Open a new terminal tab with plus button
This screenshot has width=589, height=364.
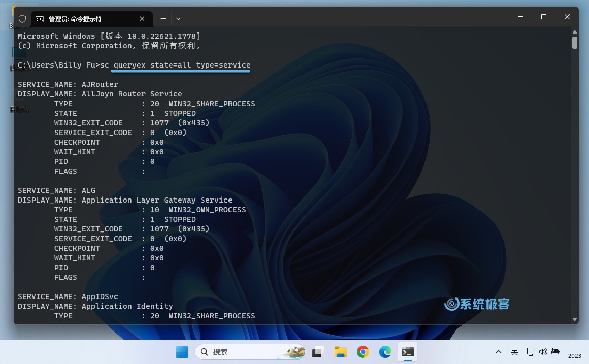click(163, 19)
